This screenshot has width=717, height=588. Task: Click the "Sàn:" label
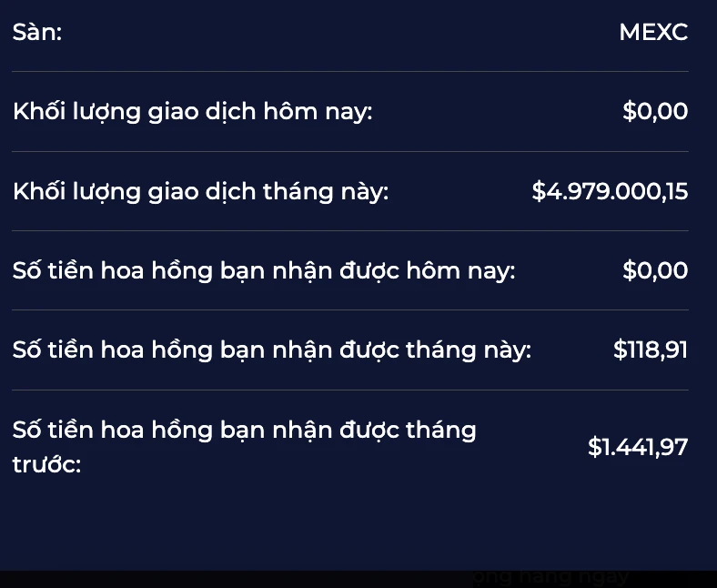point(37,33)
